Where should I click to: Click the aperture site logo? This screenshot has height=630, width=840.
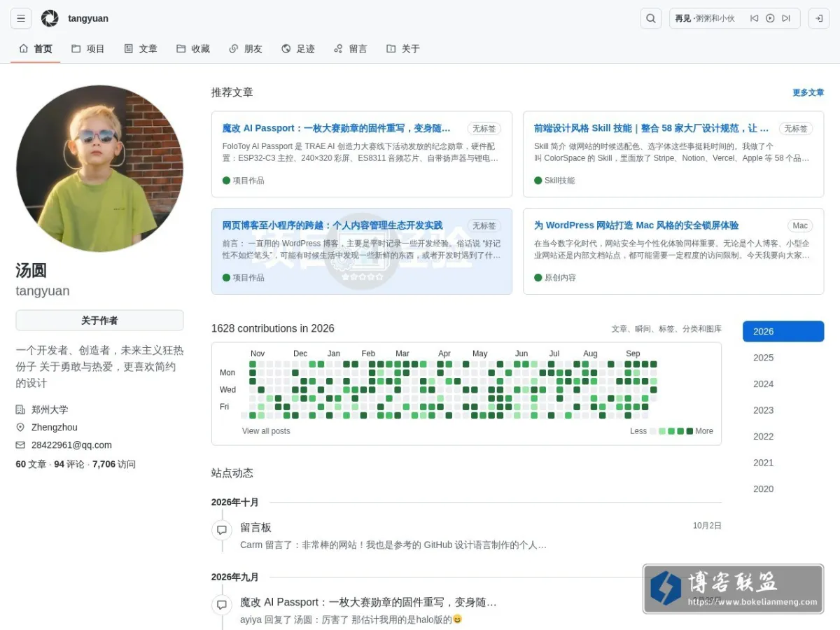pyautogui.click(x=50, y=18)
